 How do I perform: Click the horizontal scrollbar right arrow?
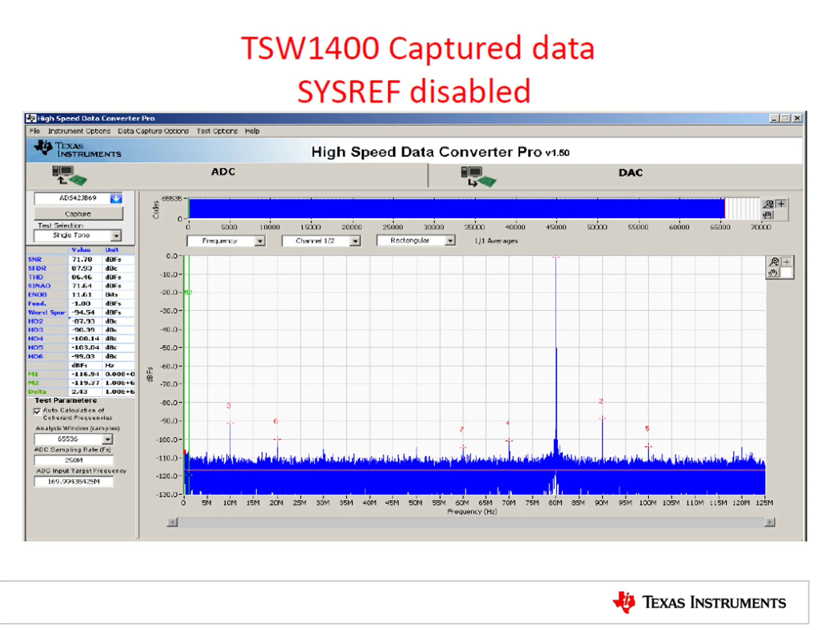tap(770, 522)
